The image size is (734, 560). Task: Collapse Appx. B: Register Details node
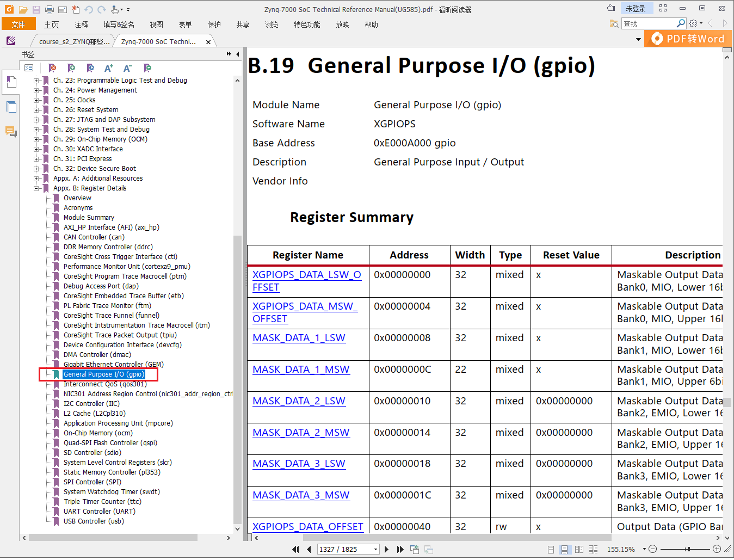tap(36, 188)
